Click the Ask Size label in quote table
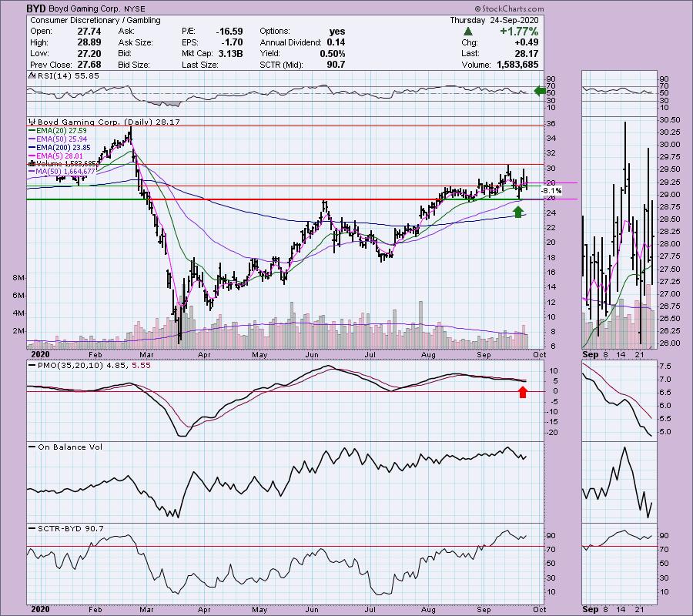The width and height of the screenshot is (693, 616). click(136, 42)
